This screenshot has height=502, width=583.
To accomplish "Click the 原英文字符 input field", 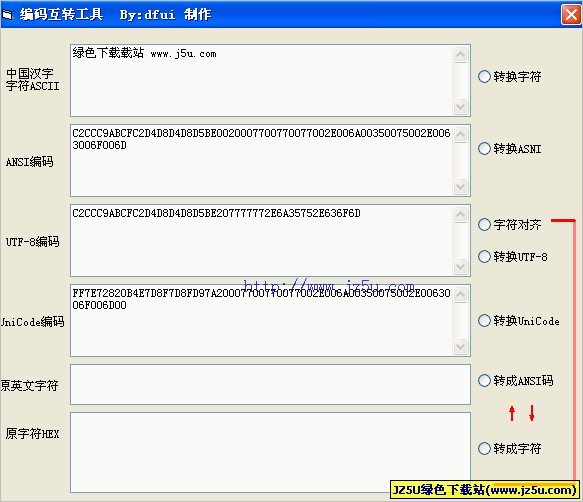I will click(x=270, y=384).
